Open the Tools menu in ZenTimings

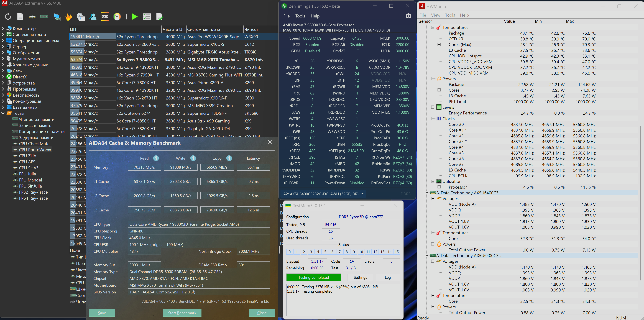[x=300, y=16]
